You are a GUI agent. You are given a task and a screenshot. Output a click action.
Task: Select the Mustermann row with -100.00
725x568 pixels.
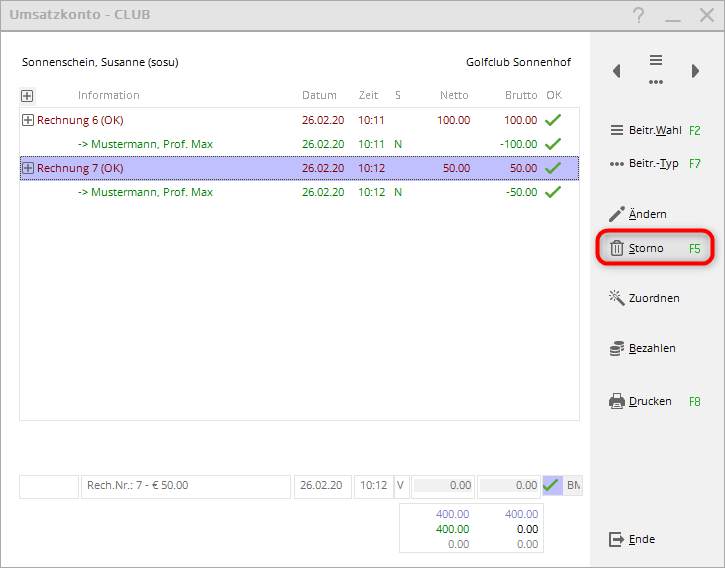tap(145, 144)
